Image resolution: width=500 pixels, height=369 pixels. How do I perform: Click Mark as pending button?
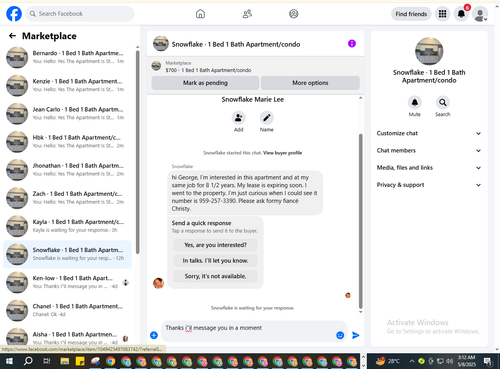click(205, 83)
